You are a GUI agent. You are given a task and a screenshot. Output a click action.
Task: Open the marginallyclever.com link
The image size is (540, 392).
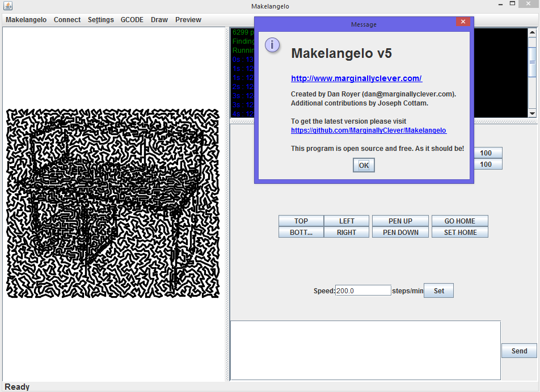click(x=356, y=78)
